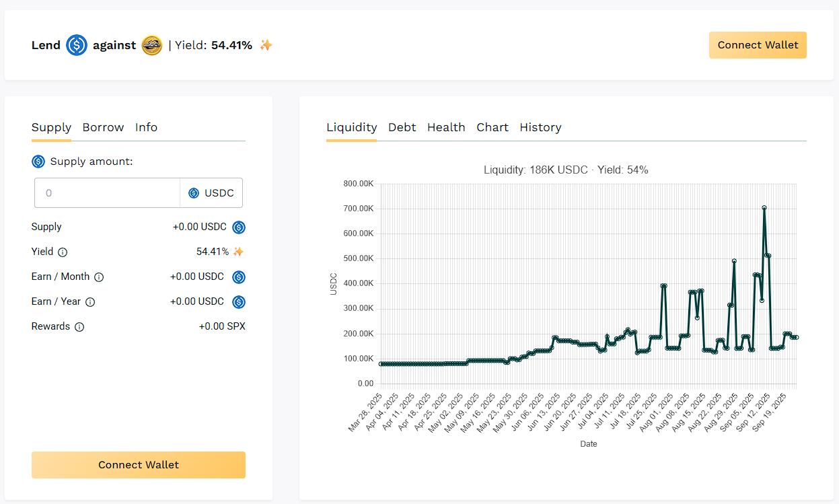
Task: Click the SPX collateral token icon in header
Action: click(152, 45)
